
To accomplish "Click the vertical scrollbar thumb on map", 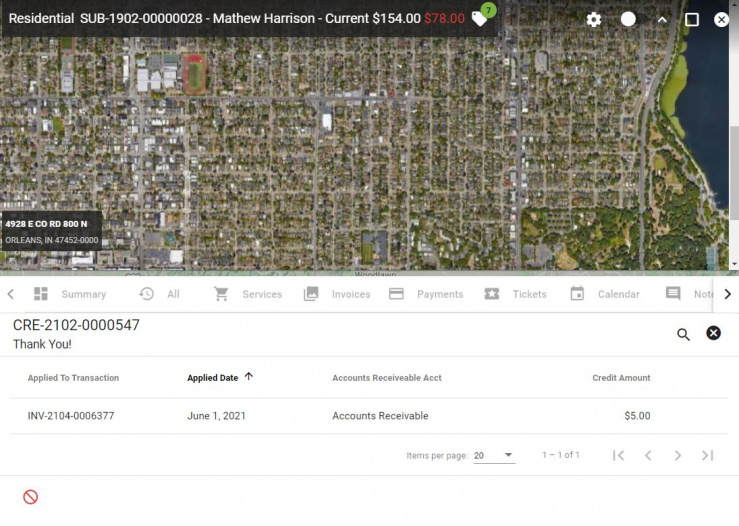I will [x=734, y=173].
